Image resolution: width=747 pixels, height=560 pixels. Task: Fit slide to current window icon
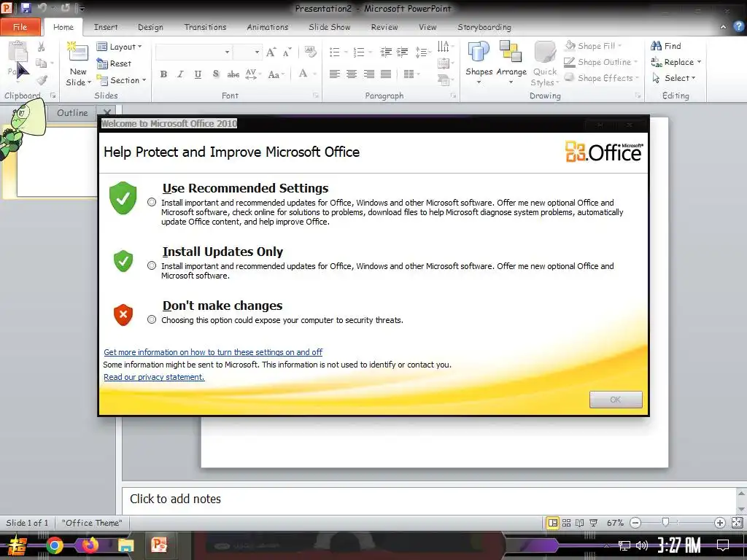tap(737, 523)
